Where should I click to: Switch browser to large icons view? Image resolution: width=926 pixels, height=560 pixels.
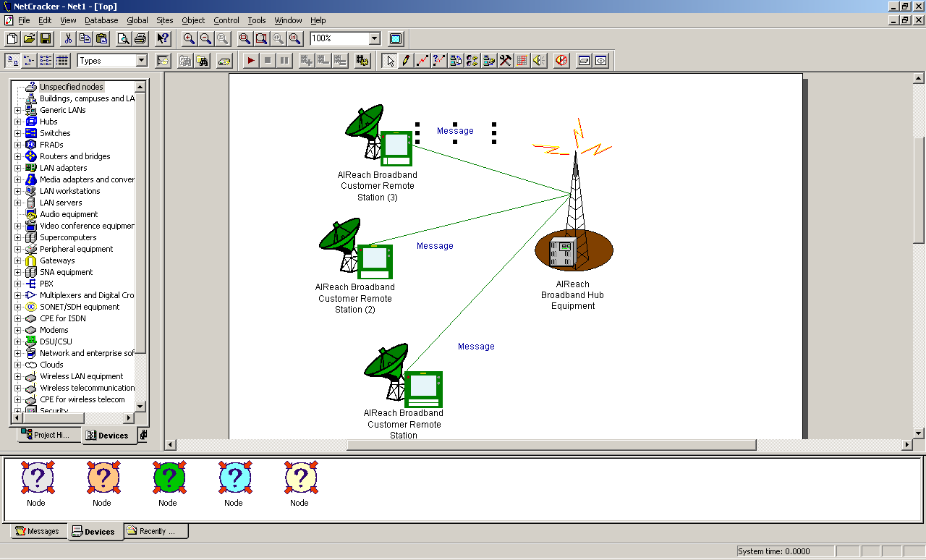(12, 61)
